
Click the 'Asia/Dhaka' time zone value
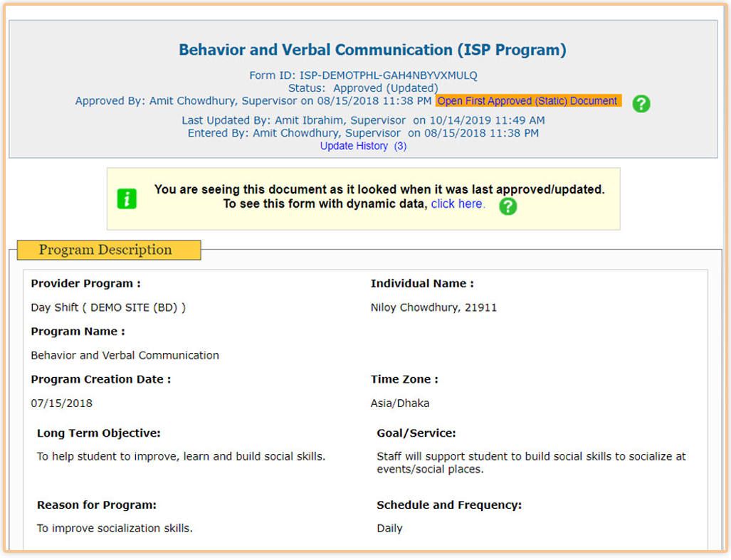400,403
